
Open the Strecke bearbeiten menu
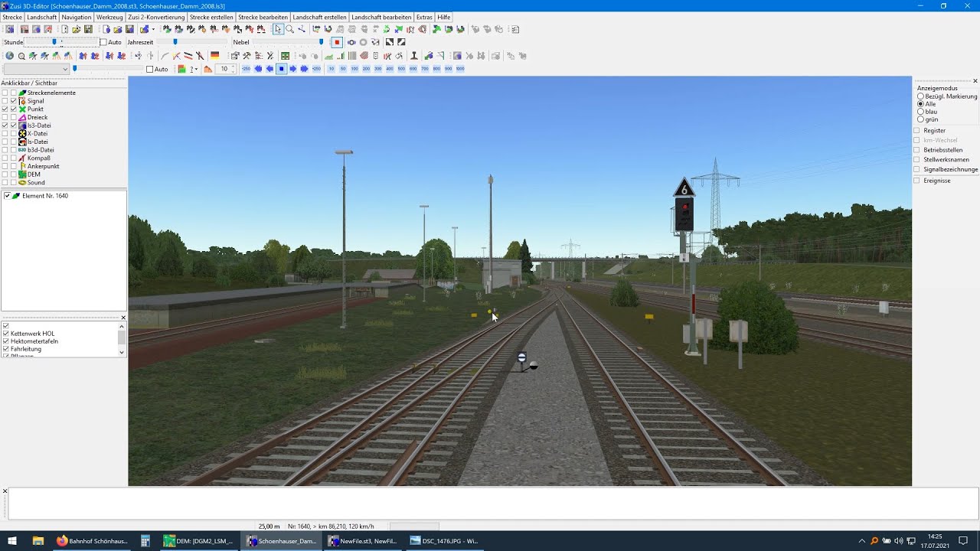click(x=263, y=17)
